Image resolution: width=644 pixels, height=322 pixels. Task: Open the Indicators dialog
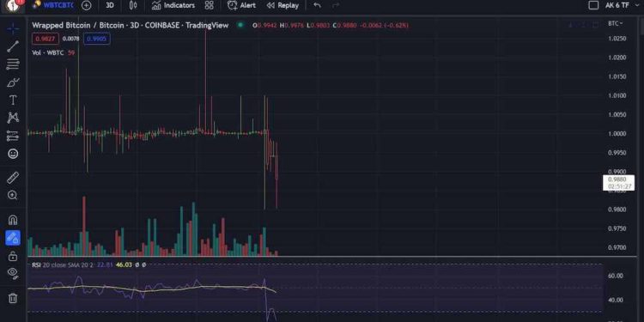[x=173, y=5]
